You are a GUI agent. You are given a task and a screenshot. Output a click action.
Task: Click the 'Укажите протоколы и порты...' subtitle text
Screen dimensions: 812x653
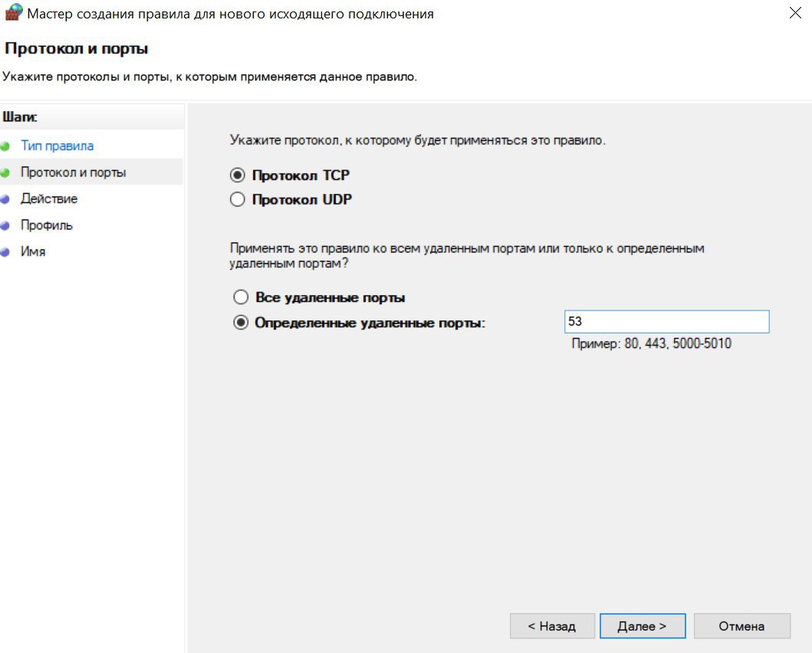pos(209,77)
